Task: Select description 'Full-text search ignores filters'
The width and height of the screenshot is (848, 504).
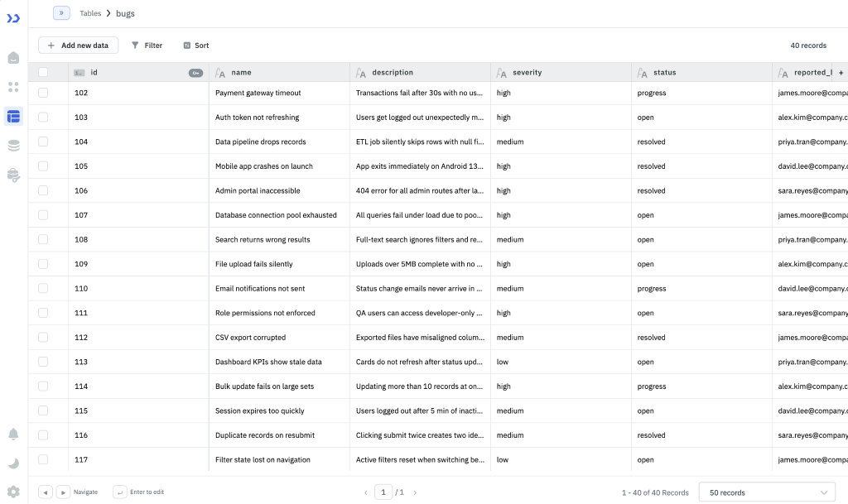Action: pyautogui.click(x=420, y=239)
